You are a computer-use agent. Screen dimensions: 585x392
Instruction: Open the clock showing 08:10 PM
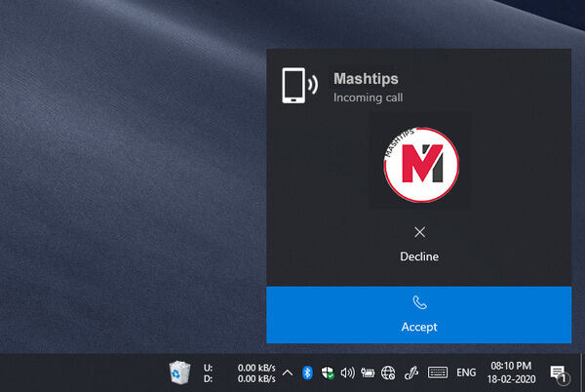click(x=511, y=372)
